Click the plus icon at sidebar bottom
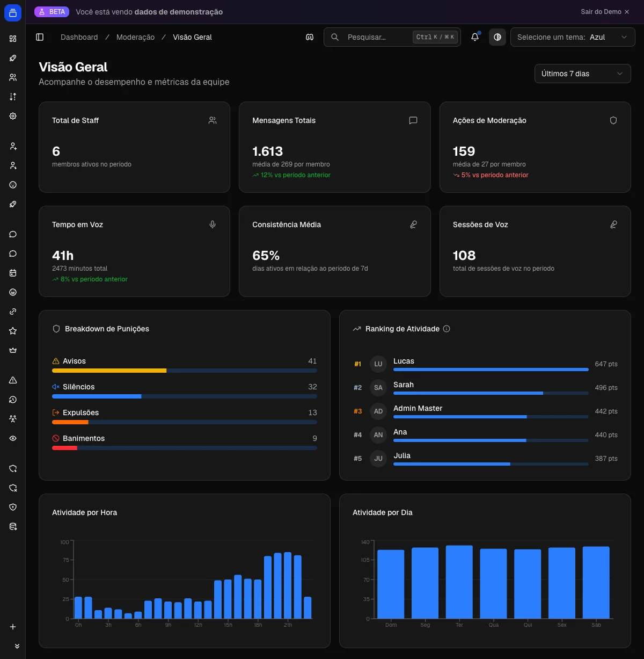 click(x=13, y=627)
